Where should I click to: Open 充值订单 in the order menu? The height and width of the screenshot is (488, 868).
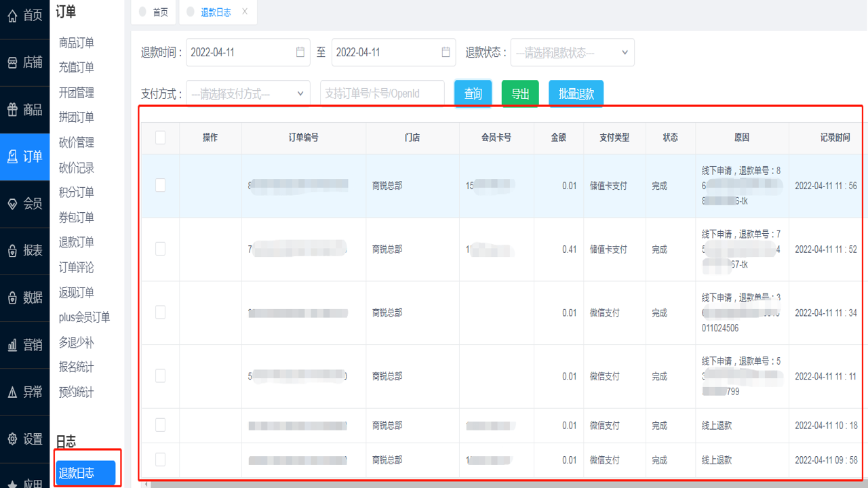click(77, 67)
